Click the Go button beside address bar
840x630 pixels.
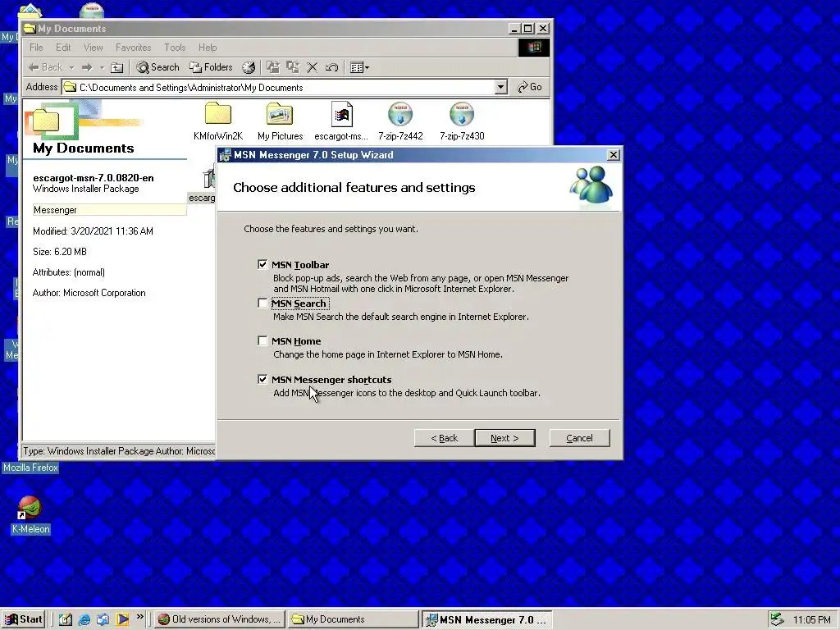click(529, 87)
